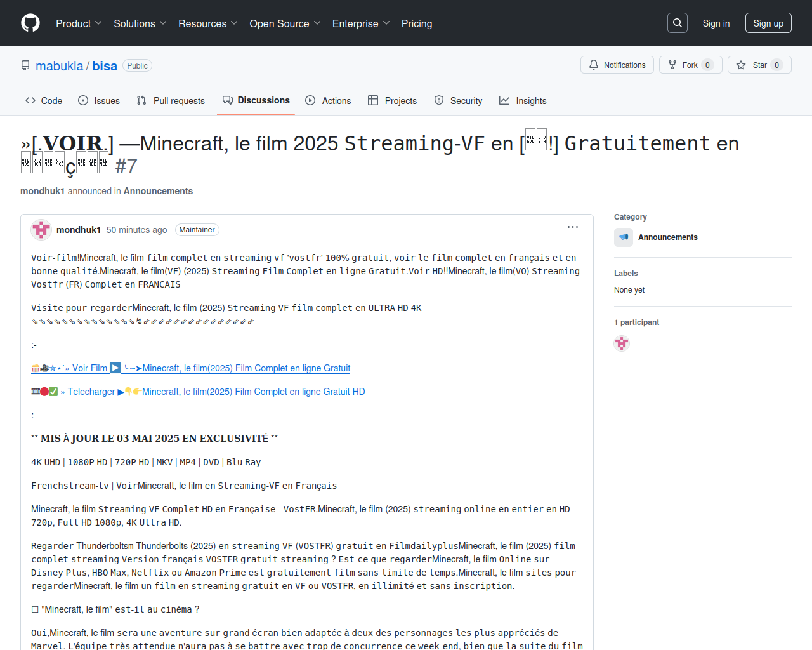Expand the Solutions menu
Screen dimensions: 812x650
click(140, 23)
